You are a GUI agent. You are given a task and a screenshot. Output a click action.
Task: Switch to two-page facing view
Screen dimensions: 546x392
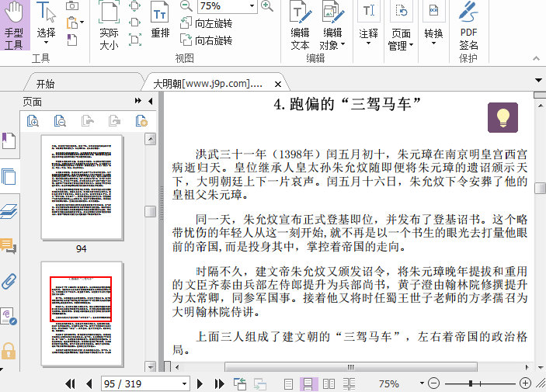329,383
